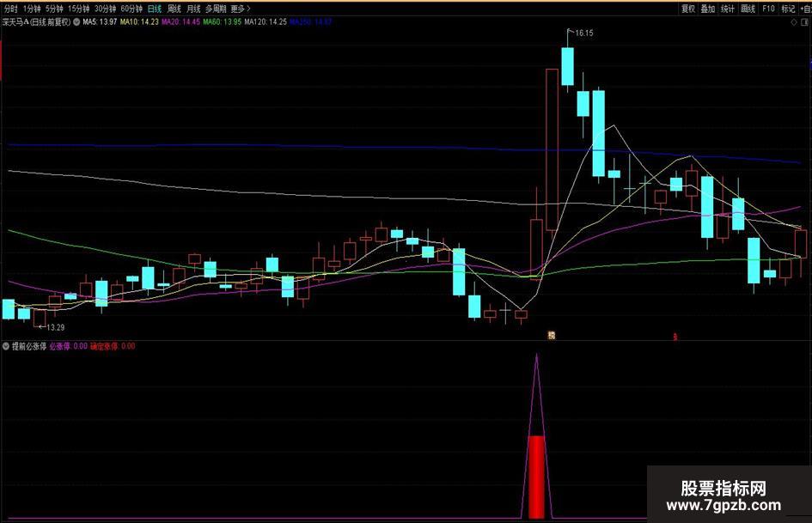Click the tall limit-up candlestick

point(552,149)
